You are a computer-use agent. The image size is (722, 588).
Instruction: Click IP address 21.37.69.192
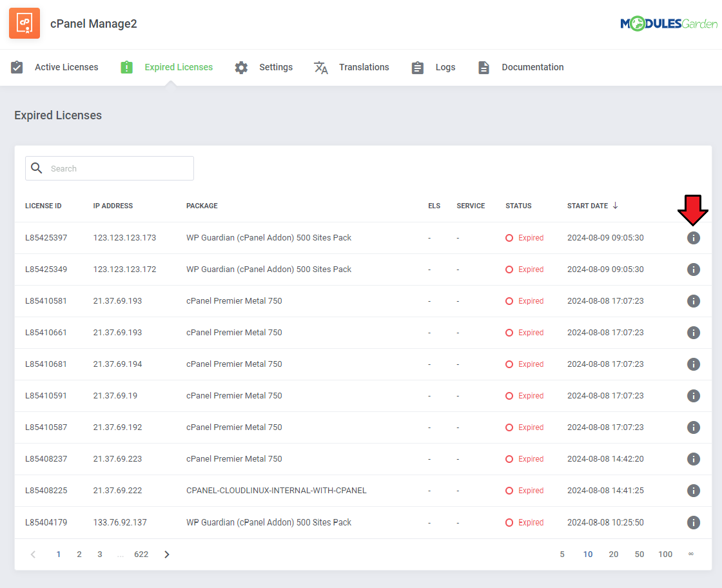[x=117, y=427]
